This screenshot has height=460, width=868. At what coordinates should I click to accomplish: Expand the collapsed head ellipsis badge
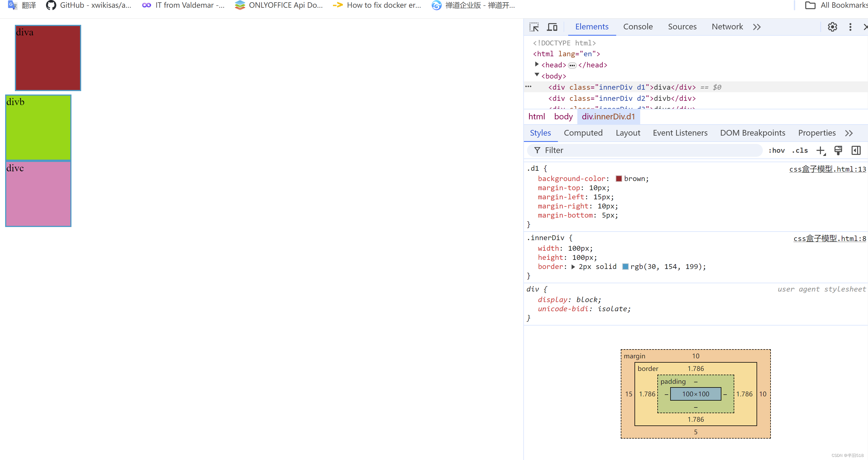point(572,65)
